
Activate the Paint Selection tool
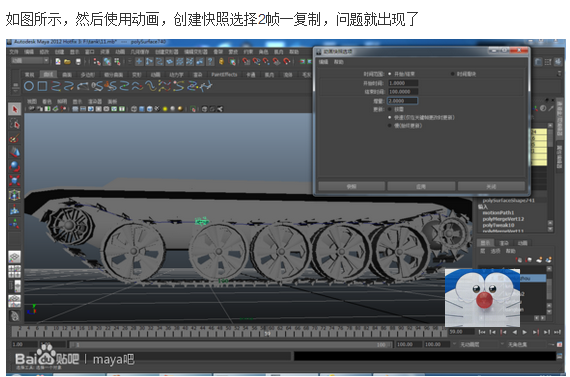coord(15,138)
